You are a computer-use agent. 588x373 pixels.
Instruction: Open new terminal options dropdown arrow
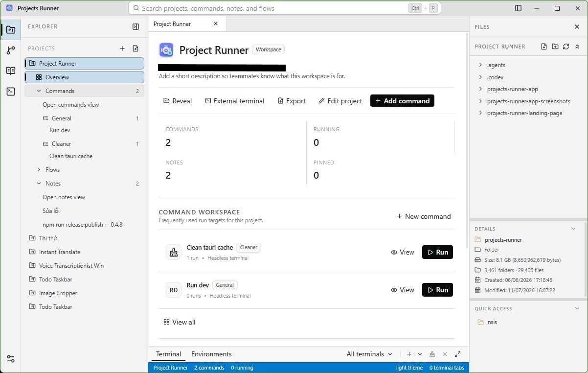421,354
